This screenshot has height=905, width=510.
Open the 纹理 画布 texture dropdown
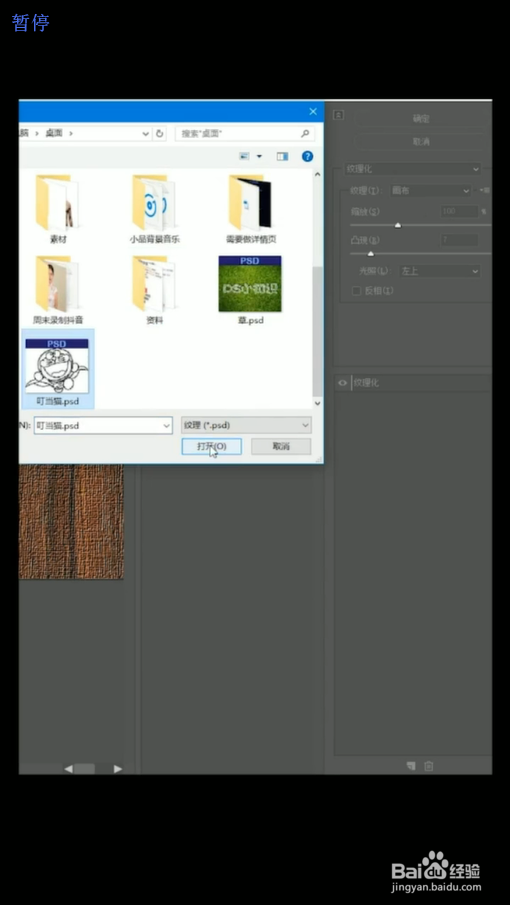pyautogui.click(x=431, y=190)
